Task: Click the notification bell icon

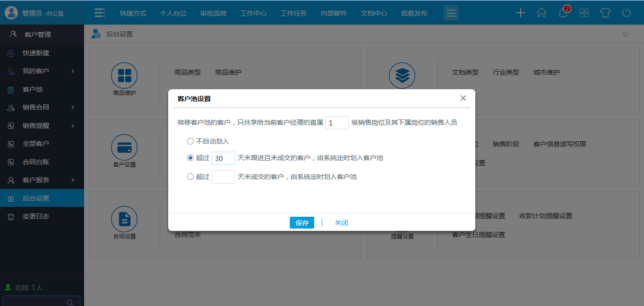Action: (x=563, y=13)
